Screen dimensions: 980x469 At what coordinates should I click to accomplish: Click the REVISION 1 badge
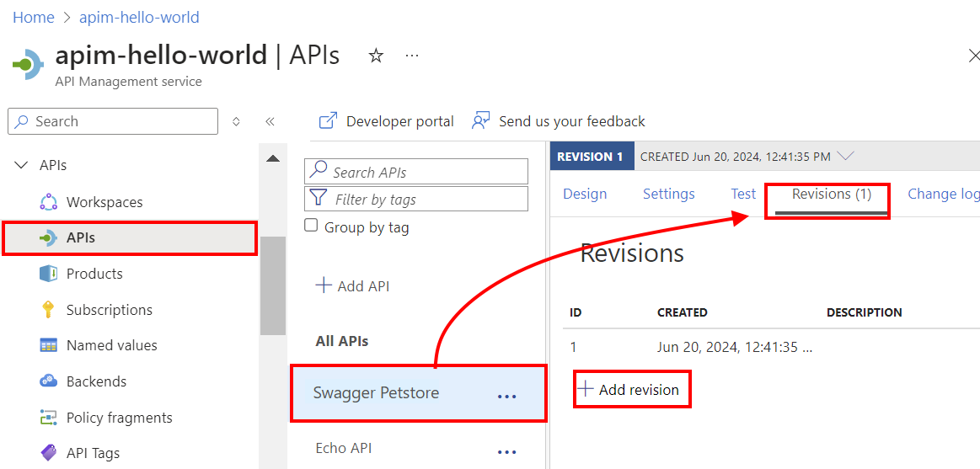(590, 156)
